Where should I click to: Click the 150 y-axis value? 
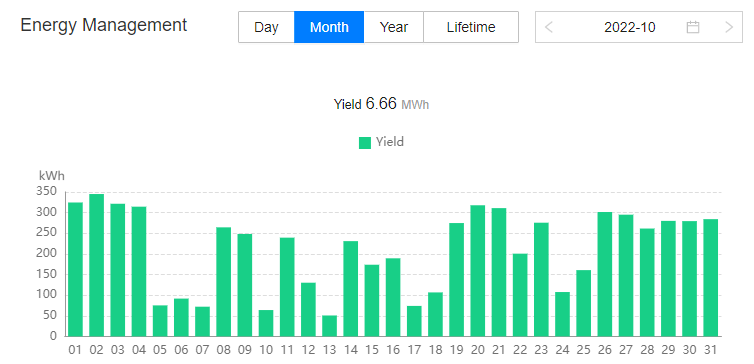[x=46, y=275]
